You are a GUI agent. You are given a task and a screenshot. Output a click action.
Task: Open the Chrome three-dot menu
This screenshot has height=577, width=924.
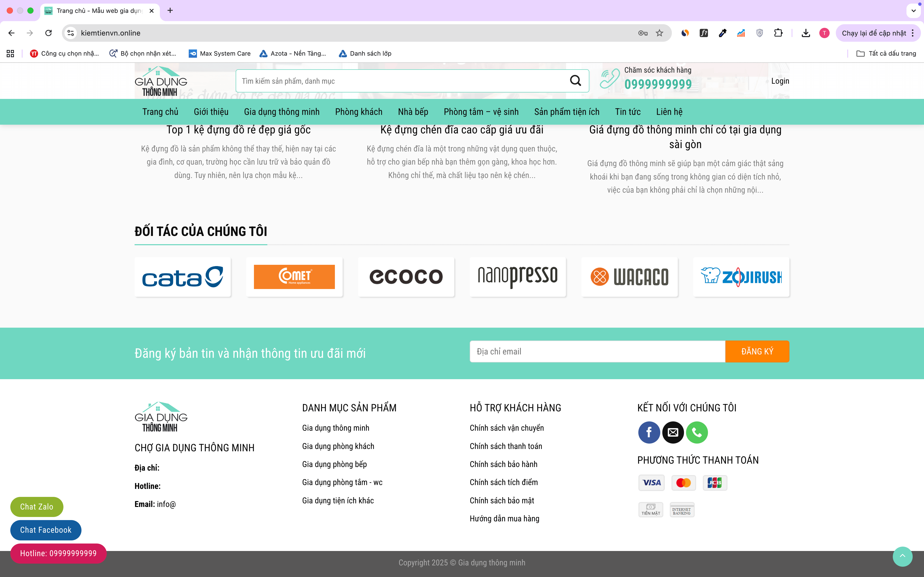(x=913, y=33)
